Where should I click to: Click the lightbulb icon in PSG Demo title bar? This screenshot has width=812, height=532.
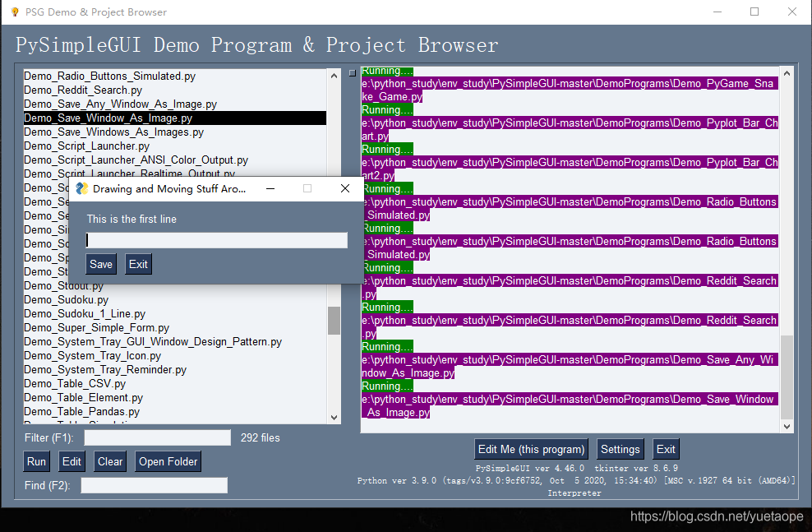click(x=15, y=12)
